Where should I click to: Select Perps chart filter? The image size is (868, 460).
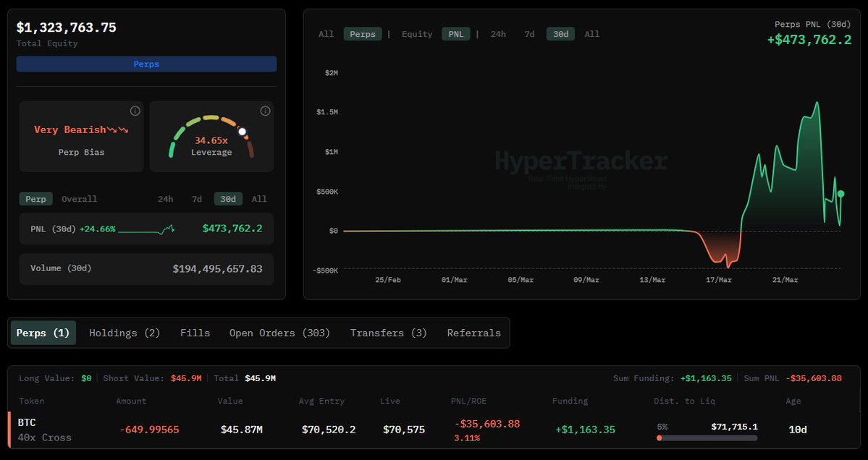tap(363, 34)
